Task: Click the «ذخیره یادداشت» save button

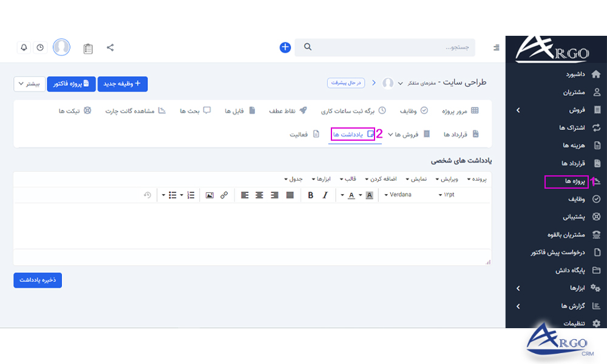Action: (x=38, y=280)
